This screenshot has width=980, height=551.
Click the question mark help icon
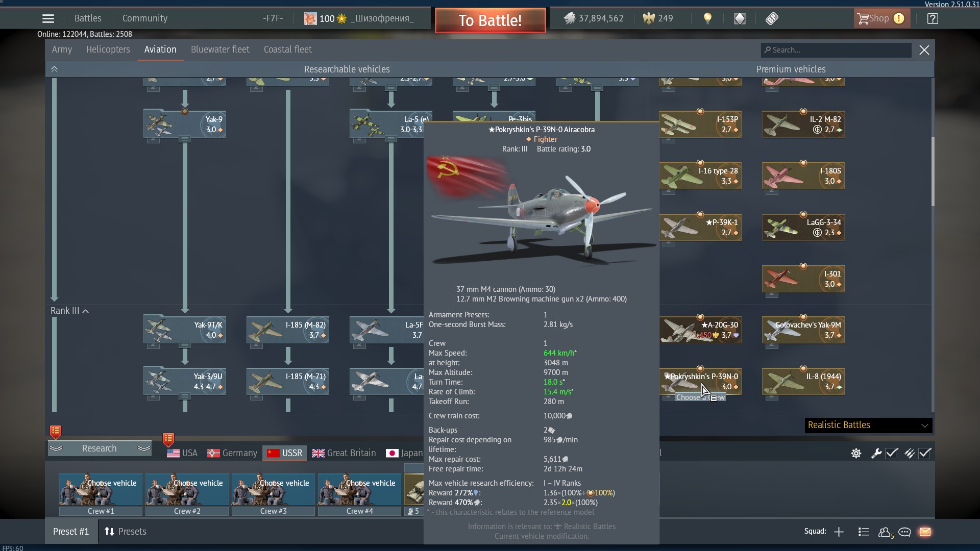coord(933,19)
